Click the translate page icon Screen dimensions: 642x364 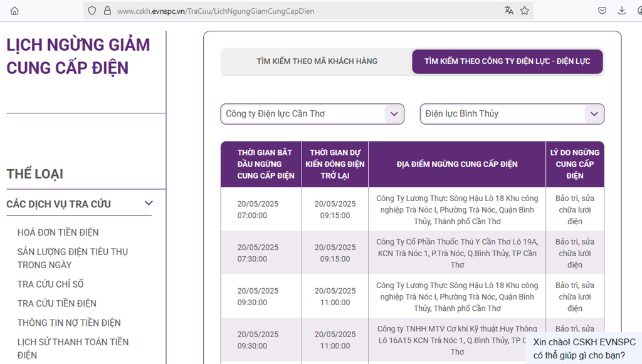pos(508,11)
